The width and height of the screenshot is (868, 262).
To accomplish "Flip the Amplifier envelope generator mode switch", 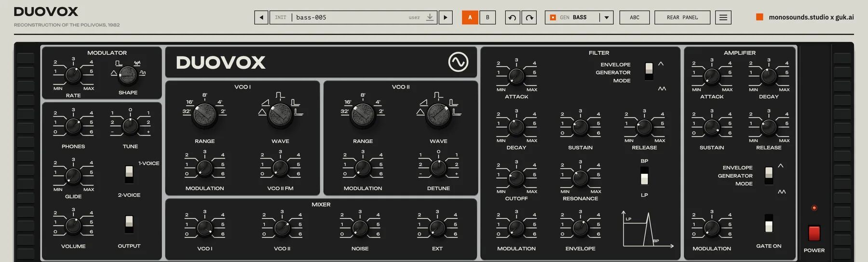I will coord(769,175).
